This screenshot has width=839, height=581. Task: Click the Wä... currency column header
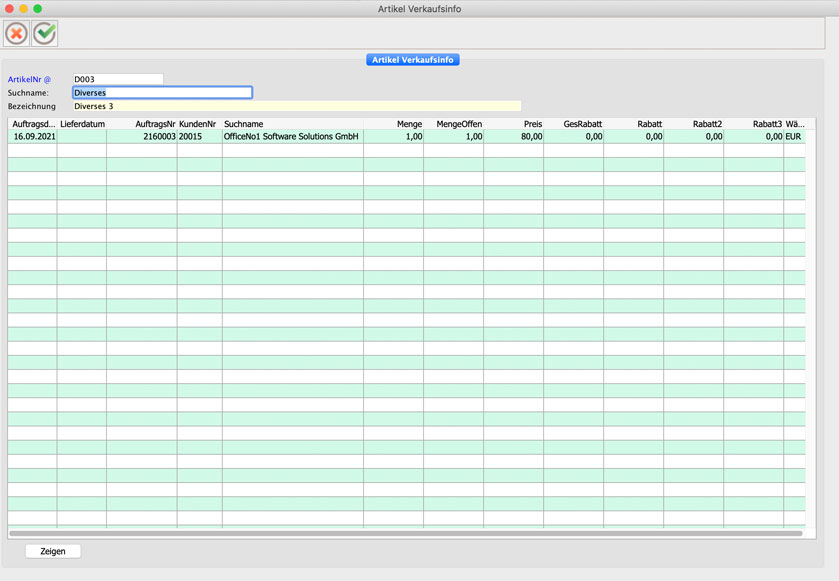(795, 124)
